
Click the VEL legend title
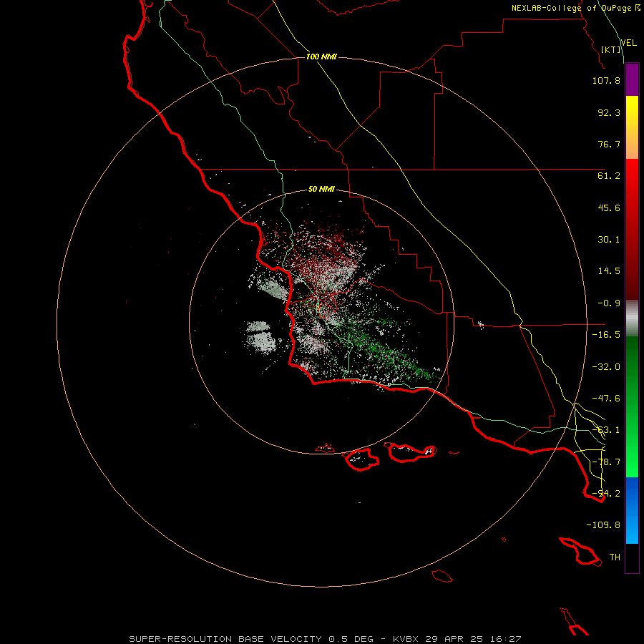[x=628, y=43]
